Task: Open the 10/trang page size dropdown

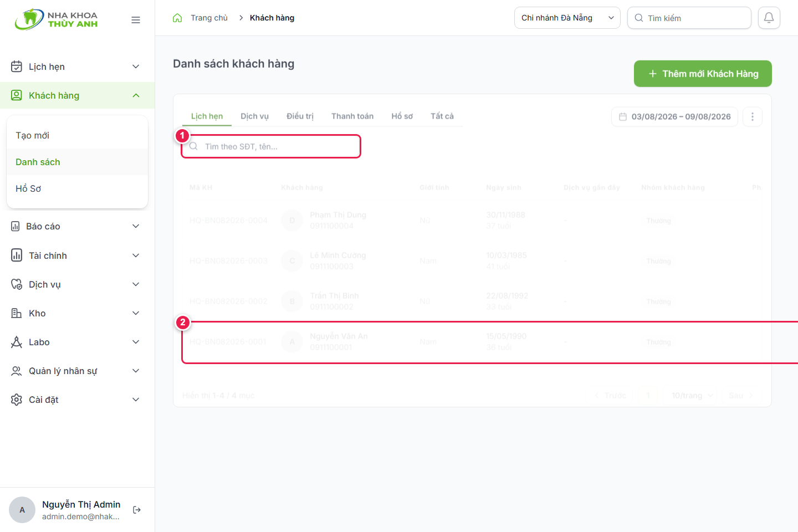Action: point(692,396)
